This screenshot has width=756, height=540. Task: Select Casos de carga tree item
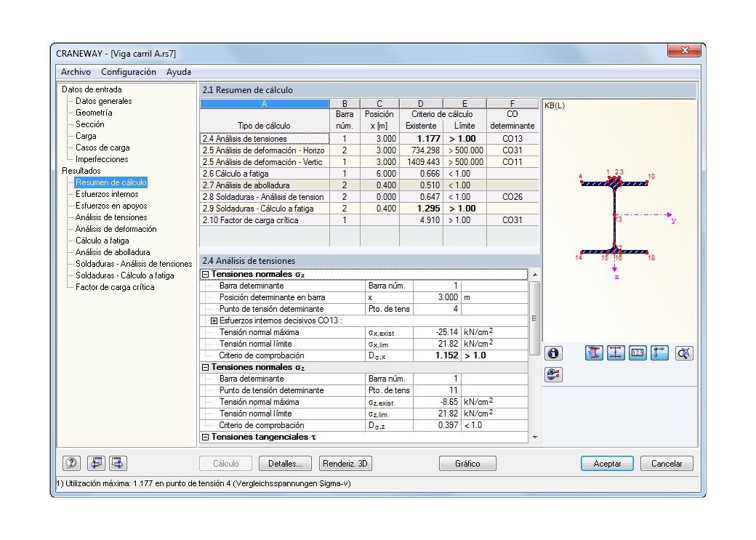click(102, 148)
